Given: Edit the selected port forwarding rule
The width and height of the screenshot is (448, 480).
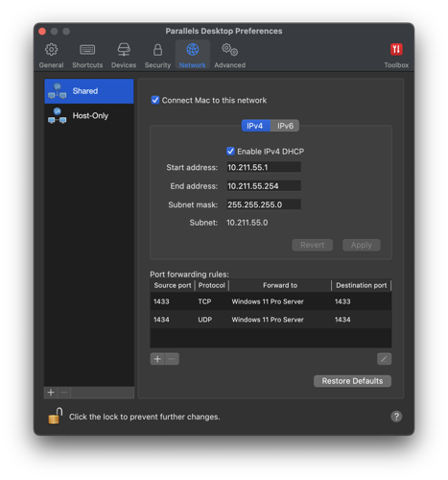Looking at the screenshot, I should click(384, 359).
